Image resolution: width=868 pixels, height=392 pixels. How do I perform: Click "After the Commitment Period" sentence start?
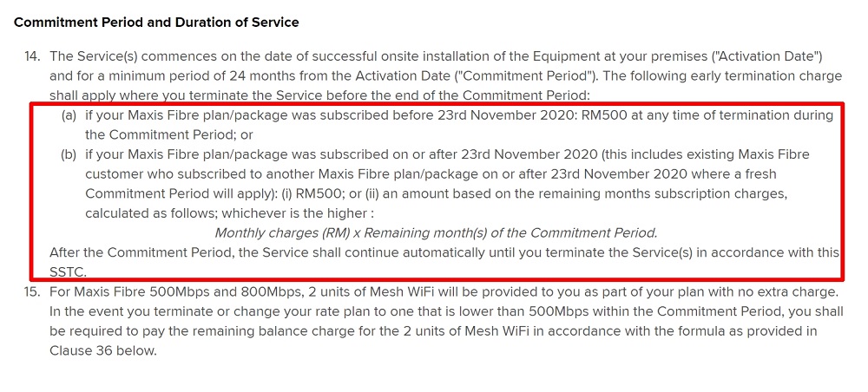click(x=137, y=252)
